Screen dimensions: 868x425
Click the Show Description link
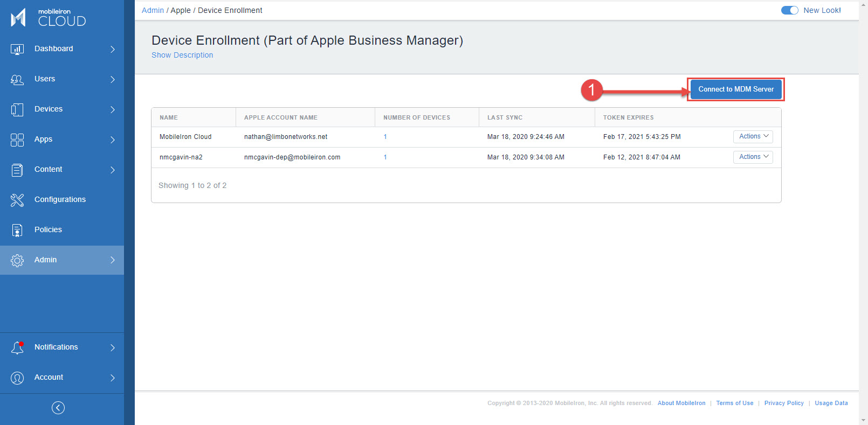tap(182, 55)
